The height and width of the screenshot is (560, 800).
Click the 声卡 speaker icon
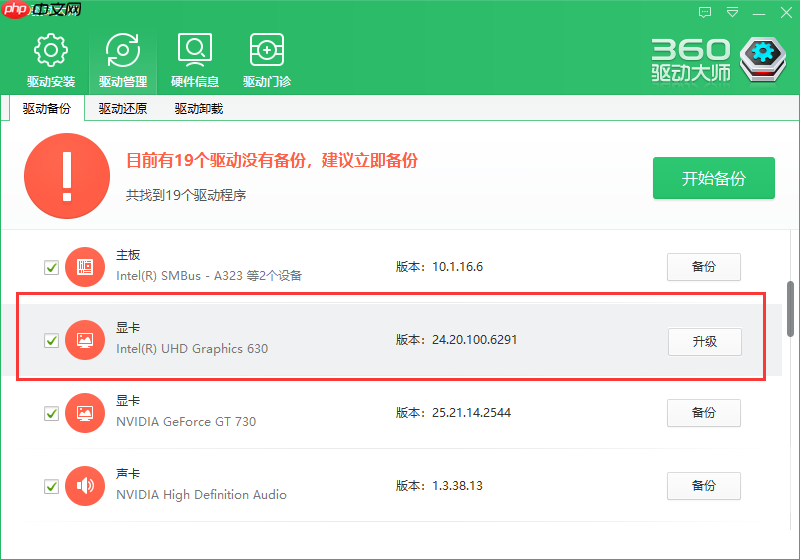pyautogui.click(x=85, y=486)
